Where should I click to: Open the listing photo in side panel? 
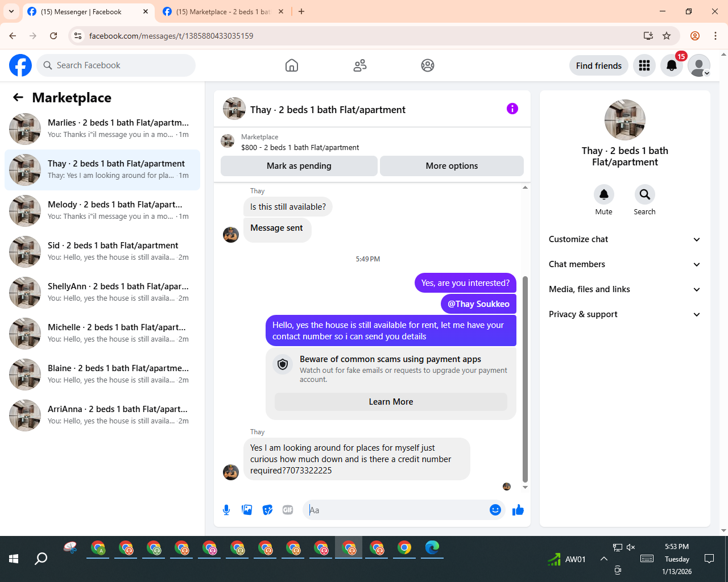click(x=625, y=120)
